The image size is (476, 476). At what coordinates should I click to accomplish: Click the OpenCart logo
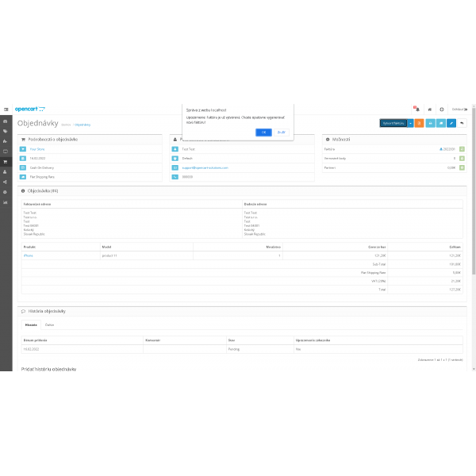[30, 109]
